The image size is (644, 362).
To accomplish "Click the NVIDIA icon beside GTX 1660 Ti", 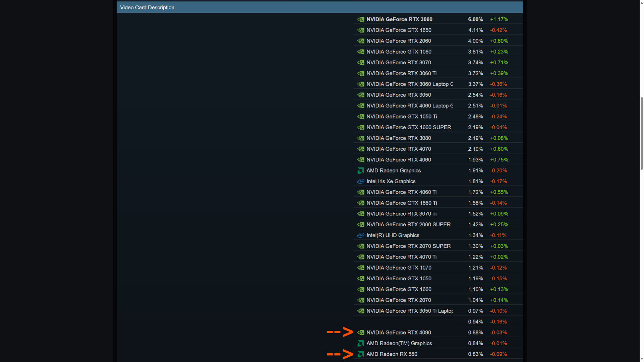I will [361, 203].
